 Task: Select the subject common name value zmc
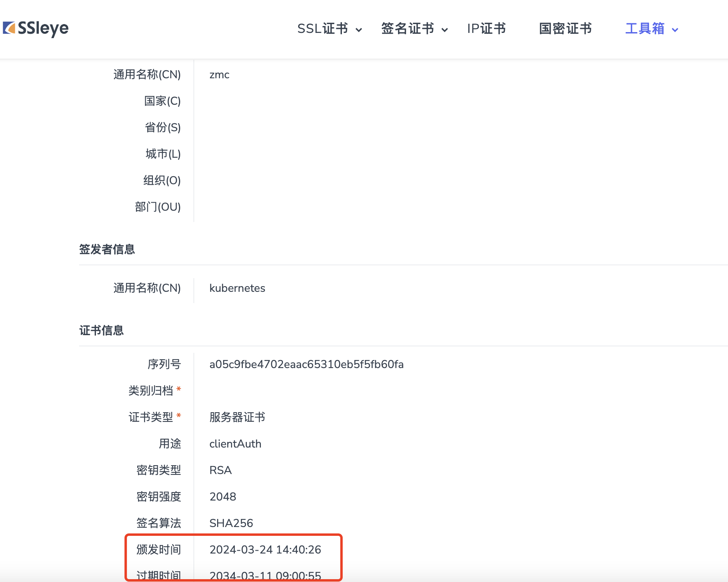[220, 75]
